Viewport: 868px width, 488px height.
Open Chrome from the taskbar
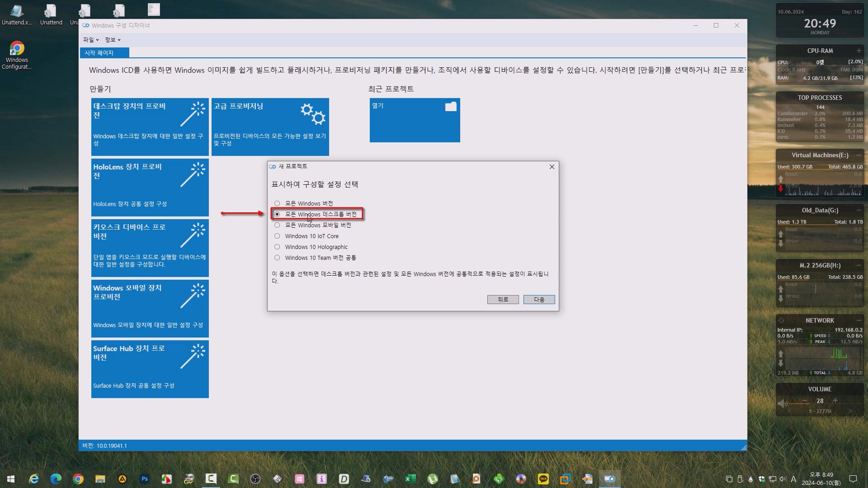tap(78, 479)
